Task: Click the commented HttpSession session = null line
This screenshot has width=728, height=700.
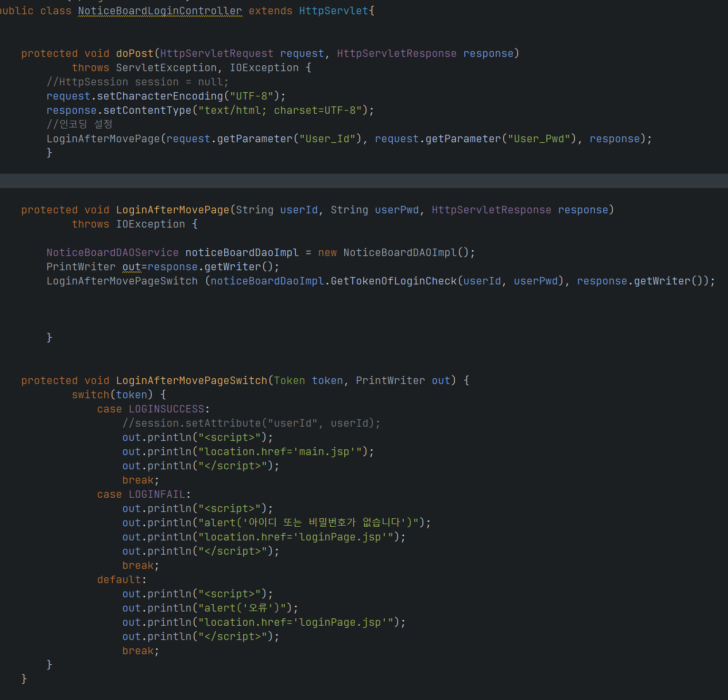Action: pyautogui.click(x=138, y=82)
